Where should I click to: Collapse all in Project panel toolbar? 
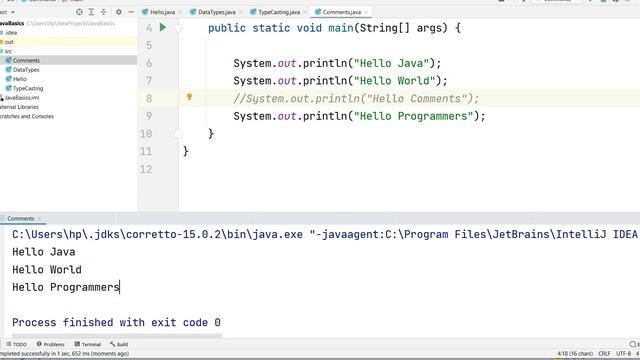click(104, 12)
